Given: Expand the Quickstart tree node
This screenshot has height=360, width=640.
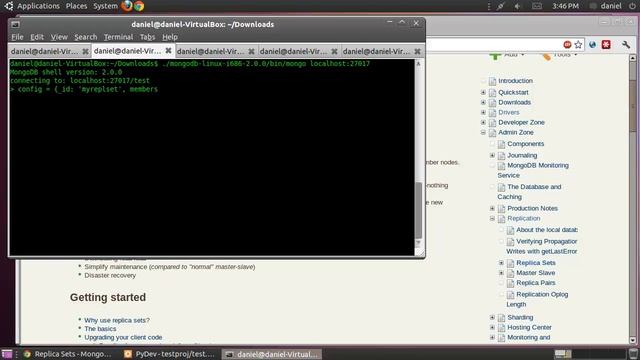Looking at the screenshot, I should pyautogui.click(x=483, y=93).
